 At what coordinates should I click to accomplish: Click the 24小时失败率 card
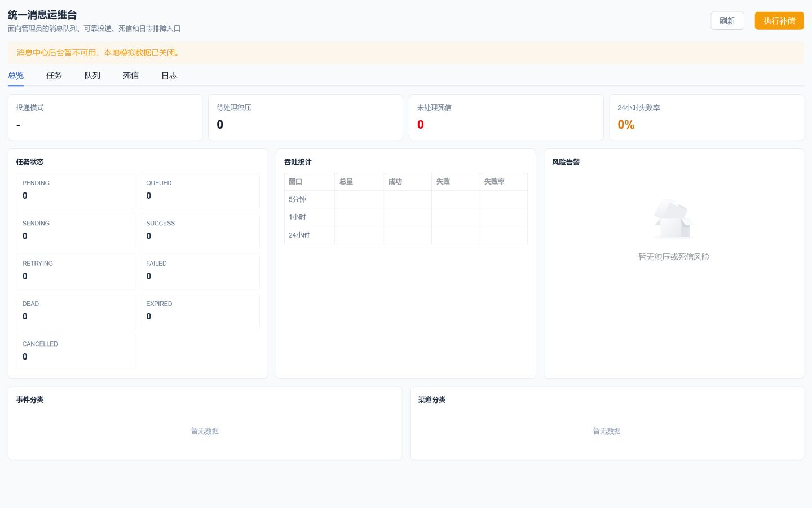[x=707, y=117]
